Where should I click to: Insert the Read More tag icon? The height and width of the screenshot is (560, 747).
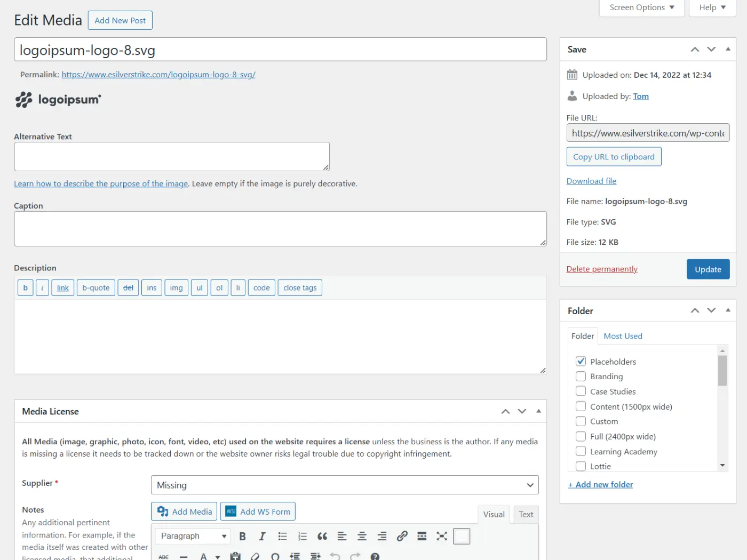click(x=422, y=536)
